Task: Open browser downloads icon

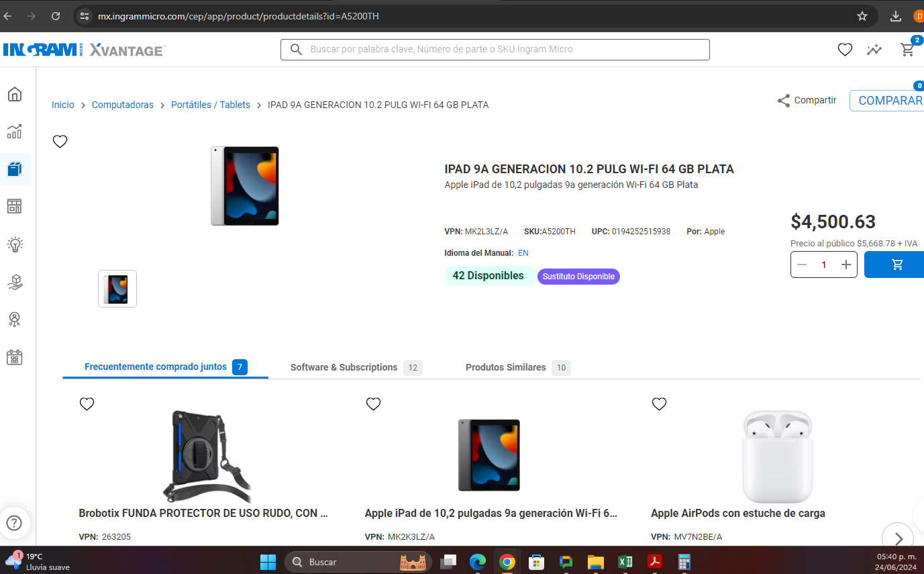Action: point(896,16)
